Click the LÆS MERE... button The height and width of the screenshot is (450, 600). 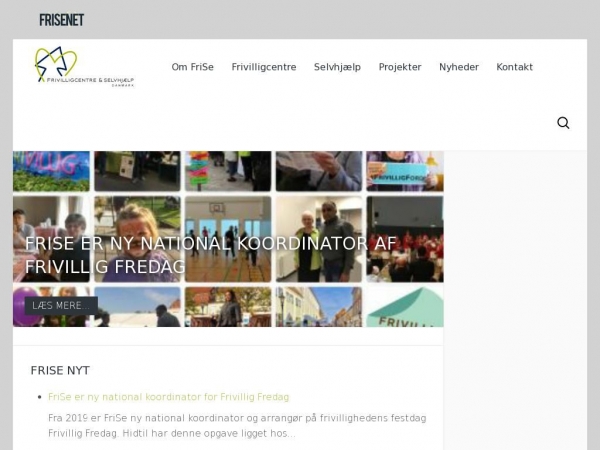click(x=61, y=305)
